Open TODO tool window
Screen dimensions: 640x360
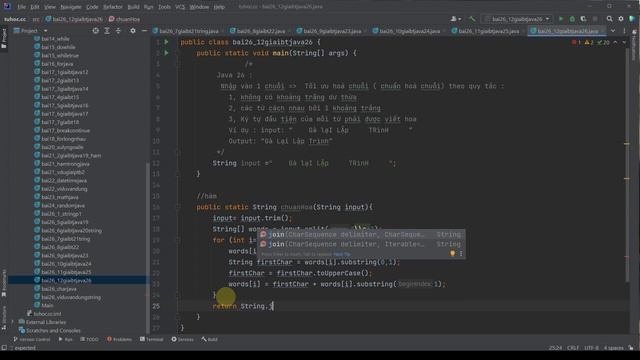tap(89, 339)
